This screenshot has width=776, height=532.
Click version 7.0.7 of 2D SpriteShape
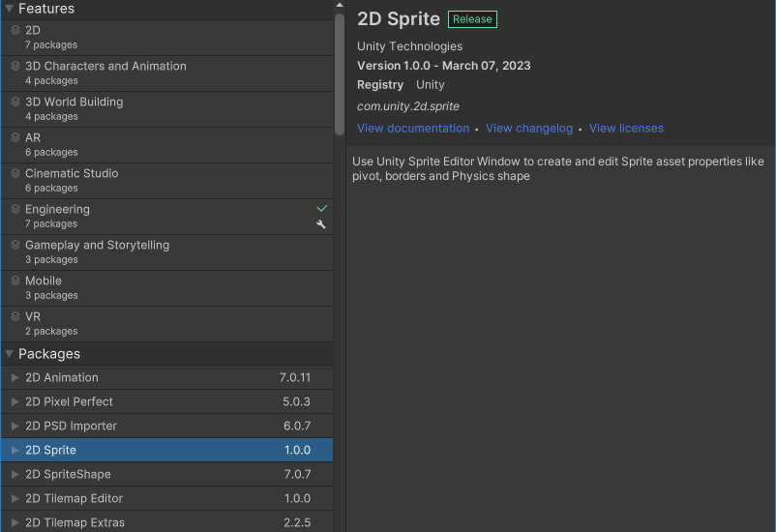tap(297, 474)
